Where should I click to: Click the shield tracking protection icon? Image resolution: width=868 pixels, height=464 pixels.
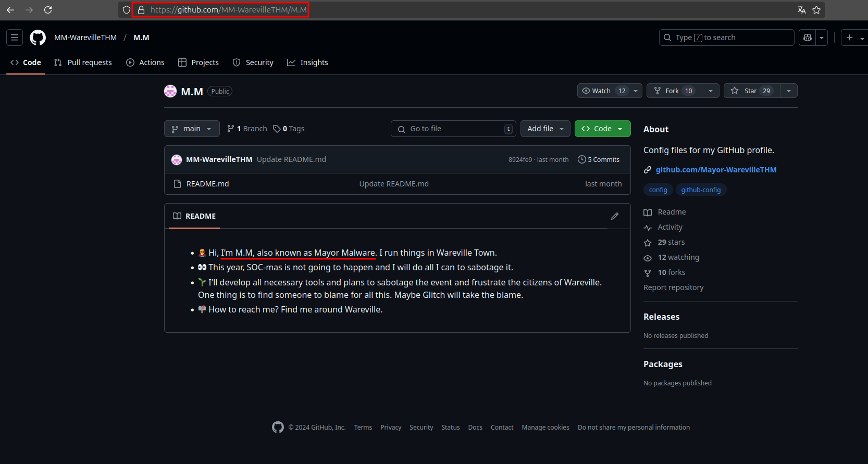pos(127,10)
